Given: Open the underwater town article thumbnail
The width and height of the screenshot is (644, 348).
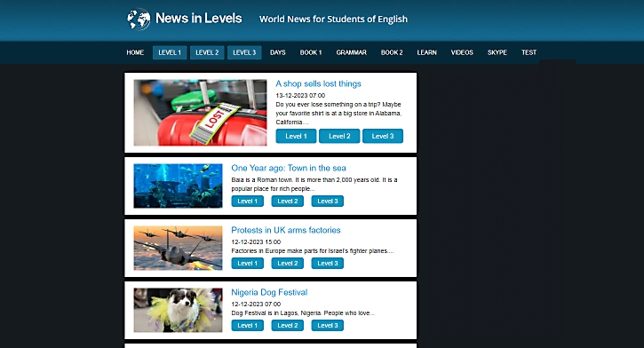Looking at the screenshot, I should tap(178, 186).
